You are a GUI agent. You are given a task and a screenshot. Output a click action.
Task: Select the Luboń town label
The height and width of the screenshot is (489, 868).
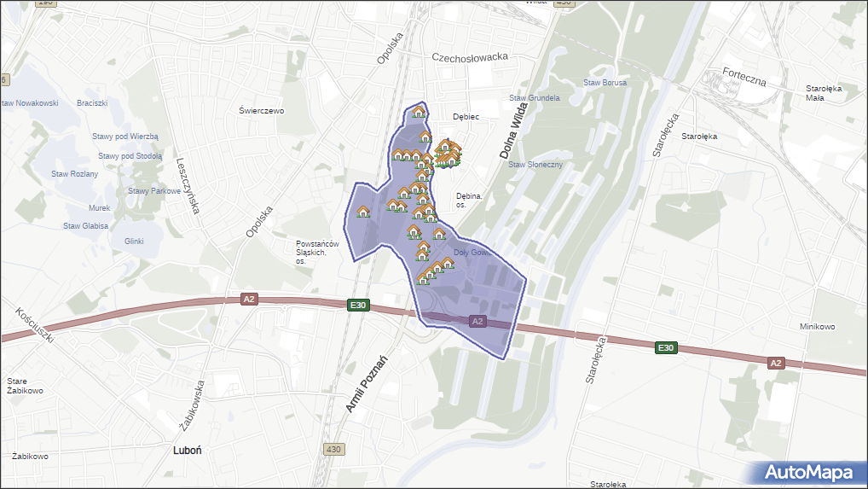[x=187, y=451]
